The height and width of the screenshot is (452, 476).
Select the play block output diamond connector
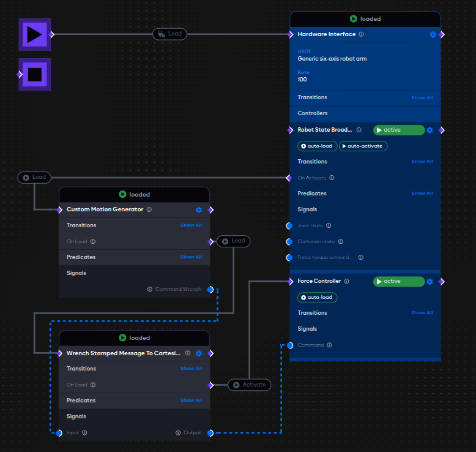[x=51, y=34]
